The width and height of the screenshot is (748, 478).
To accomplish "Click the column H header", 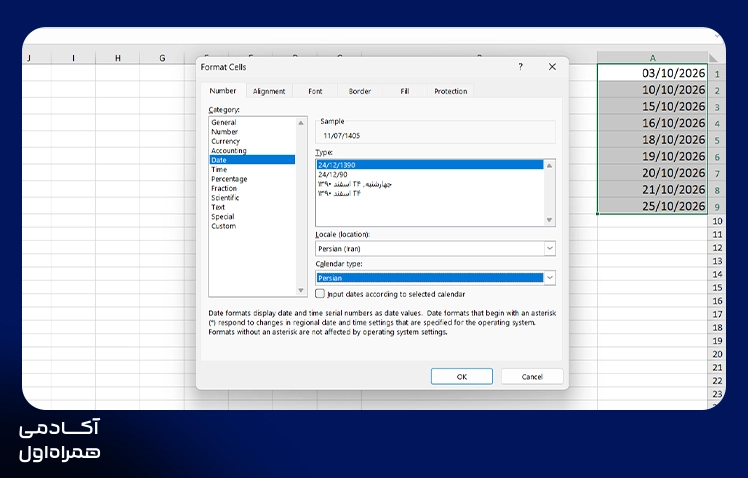I will click(x=118, y=58).
